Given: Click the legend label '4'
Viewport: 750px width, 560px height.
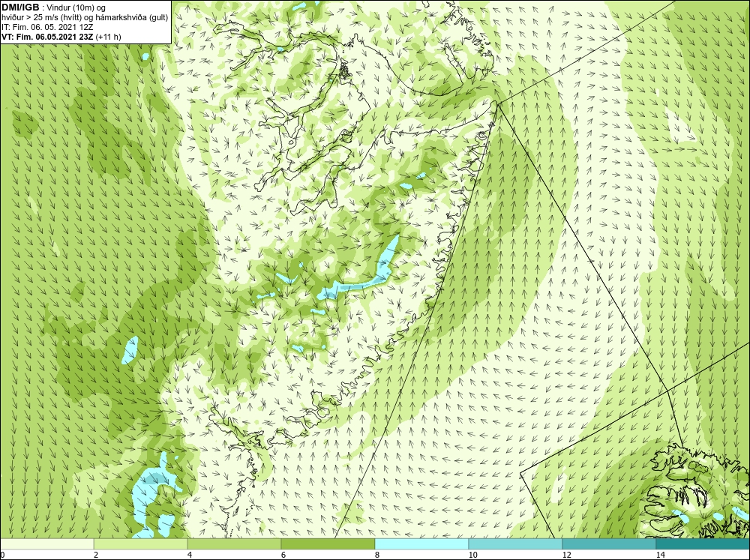Looking at the screenshot, I should click(x=190, y=555).
